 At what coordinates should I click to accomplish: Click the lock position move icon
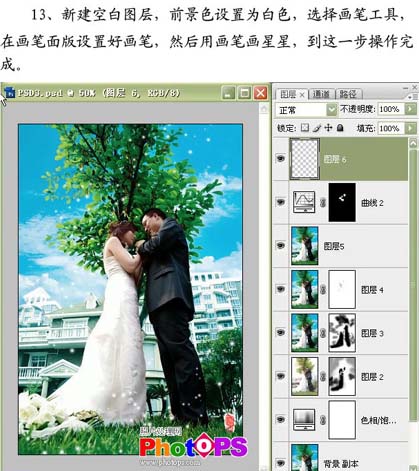[x=328, y=128]
